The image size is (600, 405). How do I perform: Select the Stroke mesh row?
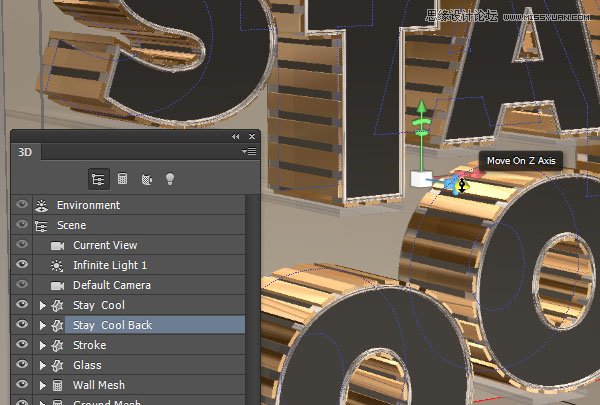(x=139, y=345)
